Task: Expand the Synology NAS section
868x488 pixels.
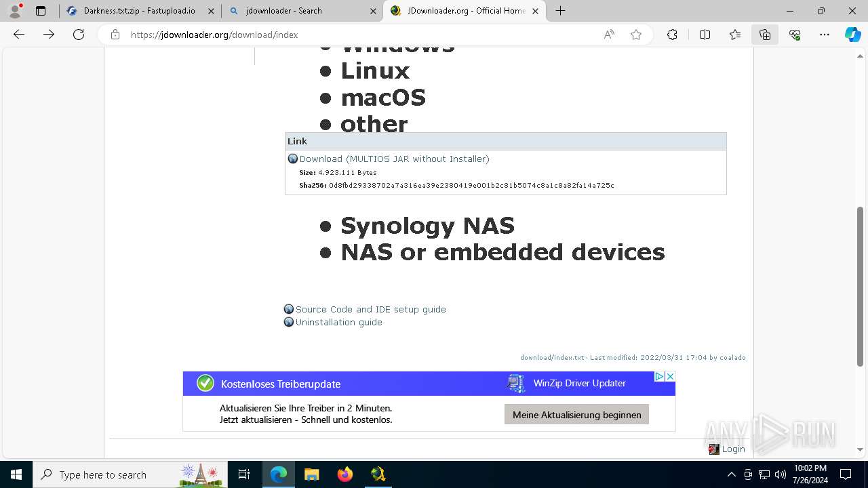Action: (427, 225)
